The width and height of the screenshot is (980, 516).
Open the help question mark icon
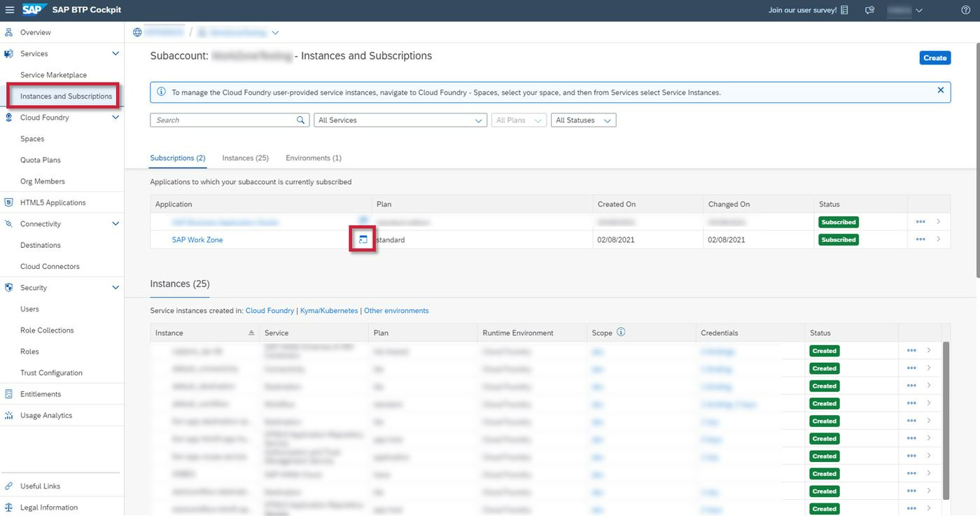[x=966, y=11]
